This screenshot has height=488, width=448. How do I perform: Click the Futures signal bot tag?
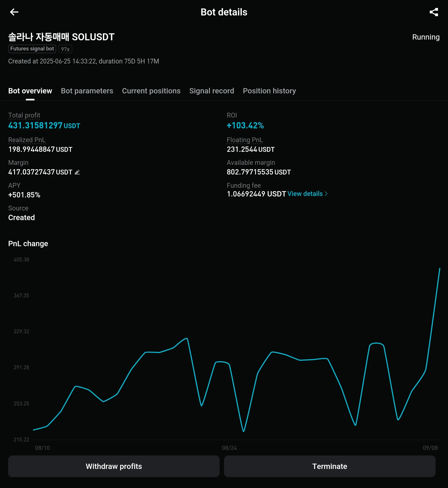pos(32,49)
